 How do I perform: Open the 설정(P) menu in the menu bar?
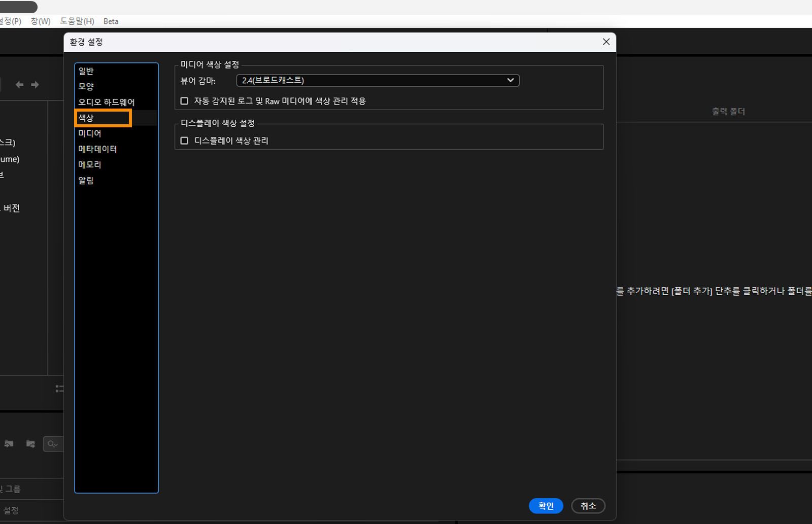[x=11, y=21]
